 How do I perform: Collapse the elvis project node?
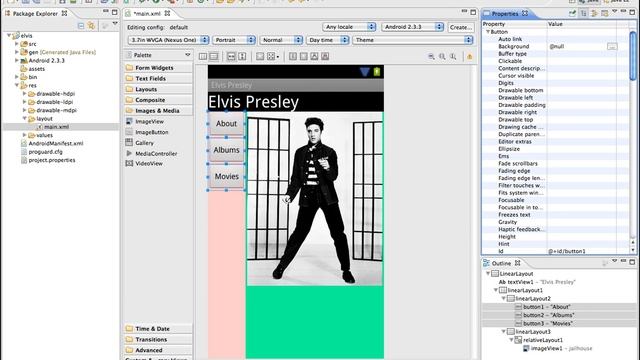[x=9, y=36]
